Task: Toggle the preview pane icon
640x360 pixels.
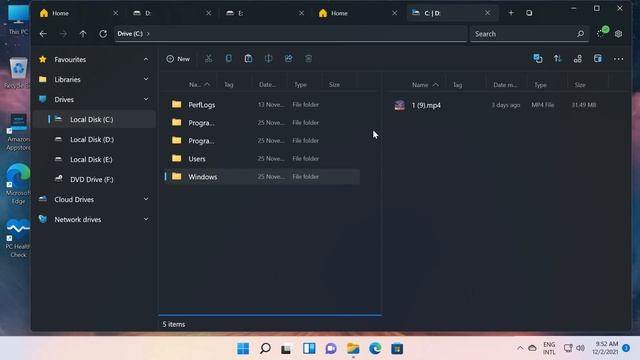Action: (x=598, y=59)
